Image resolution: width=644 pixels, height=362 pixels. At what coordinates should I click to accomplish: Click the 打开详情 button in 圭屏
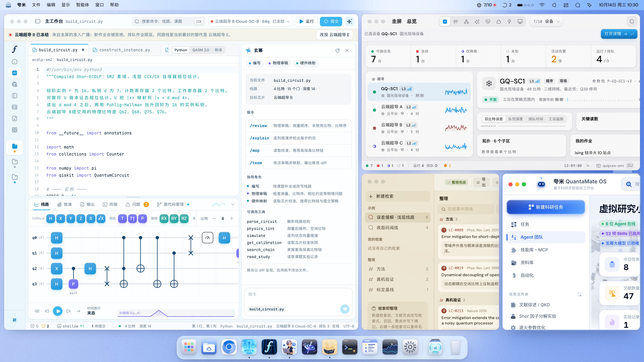(619, 34)
